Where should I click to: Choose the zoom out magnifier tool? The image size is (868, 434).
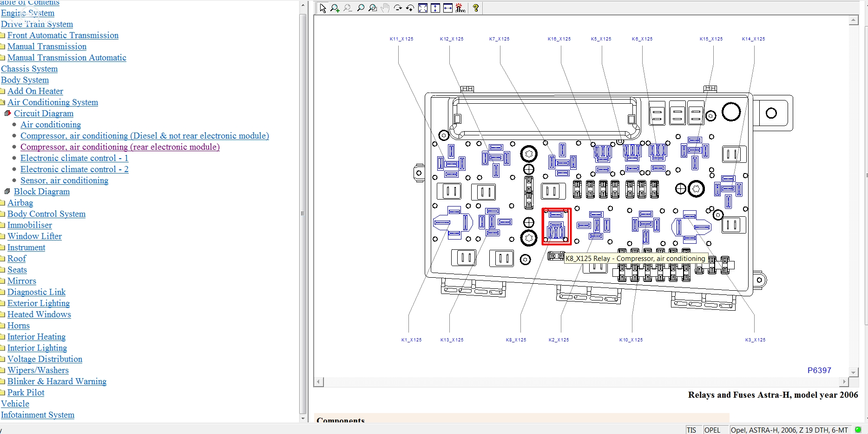348,8
